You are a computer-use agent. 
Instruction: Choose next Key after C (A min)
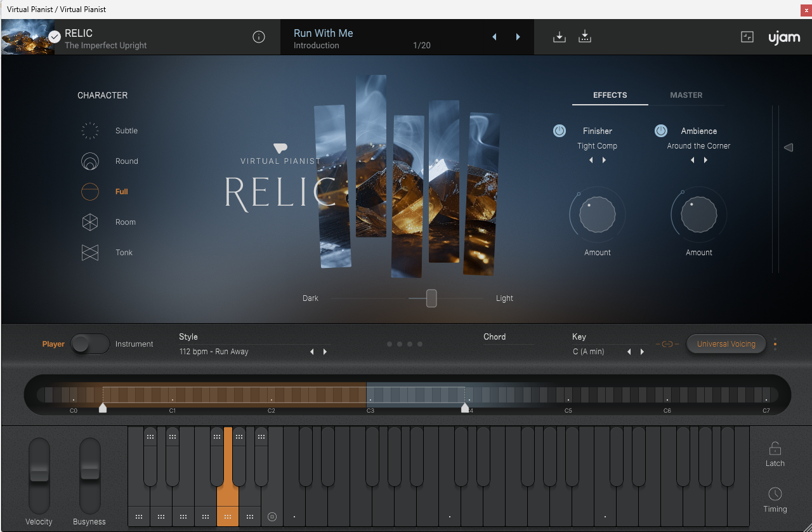(x=642, y=352)
